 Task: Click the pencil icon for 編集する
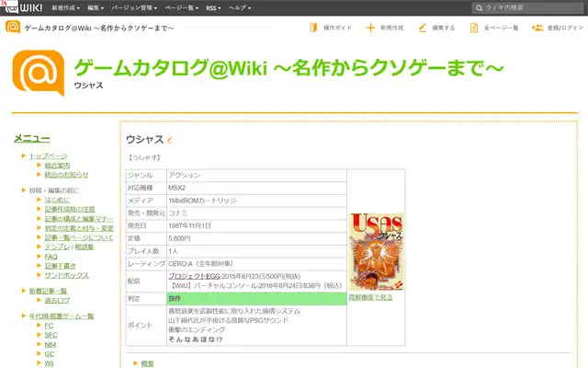point(423,28)
